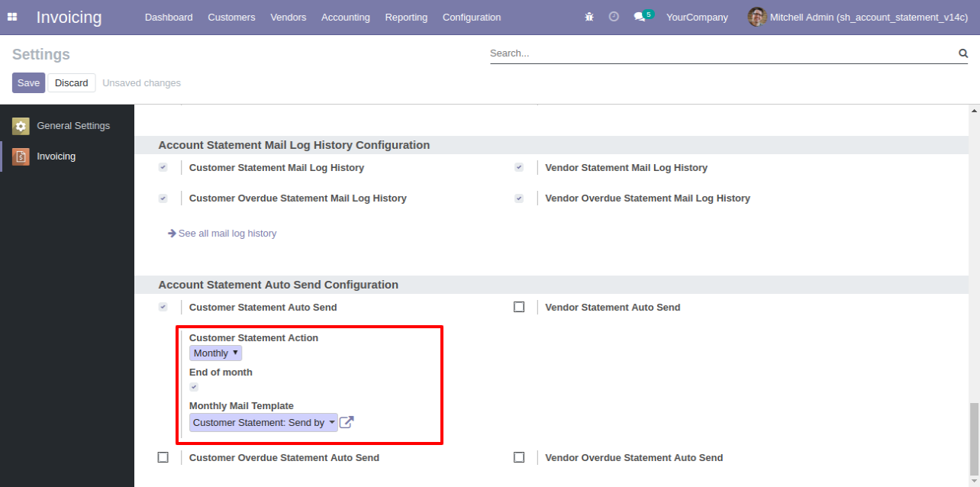
Task: Toggle the End of month checkbox
Action: click(x=194, y=387)
